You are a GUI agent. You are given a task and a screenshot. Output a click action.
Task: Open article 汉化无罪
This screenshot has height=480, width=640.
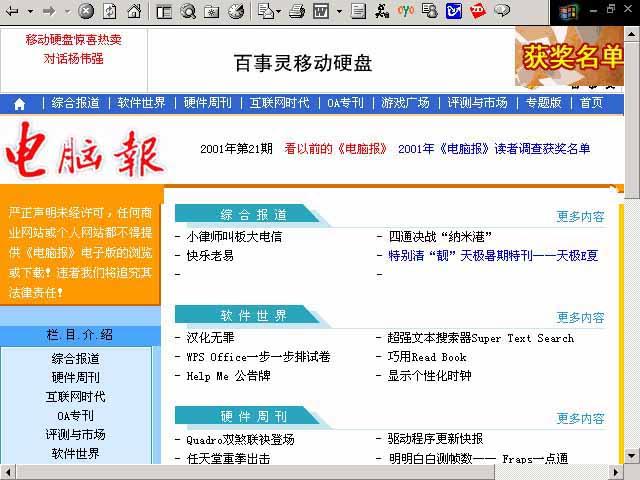[210, 338]
